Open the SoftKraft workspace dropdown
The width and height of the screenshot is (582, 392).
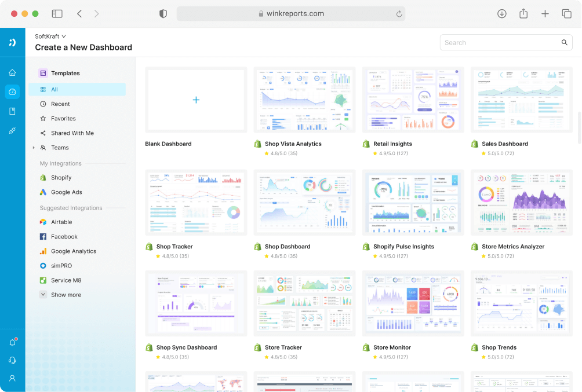point(50,36)
